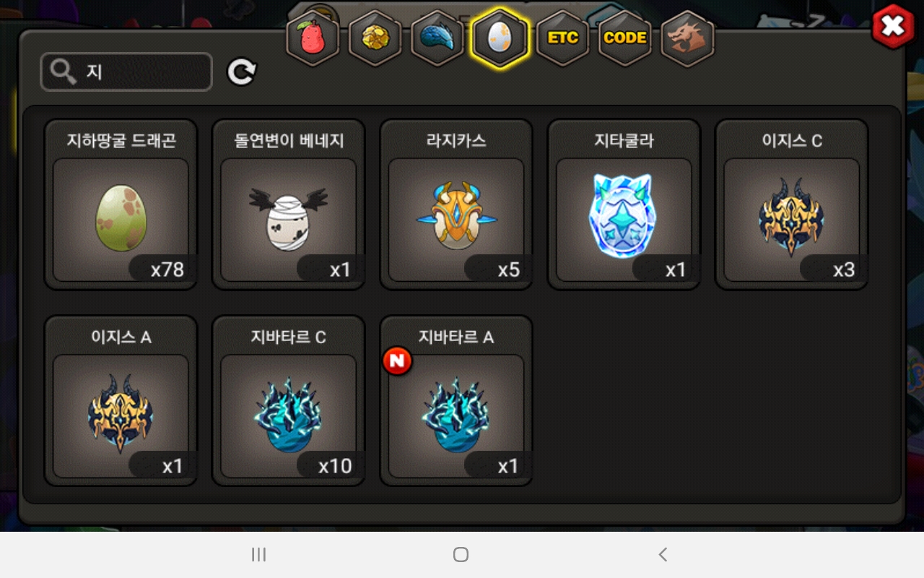Open the blue dragon scale tab
Image resolution: width=924 pixels, height=578 pixels.
click(437, 38)
